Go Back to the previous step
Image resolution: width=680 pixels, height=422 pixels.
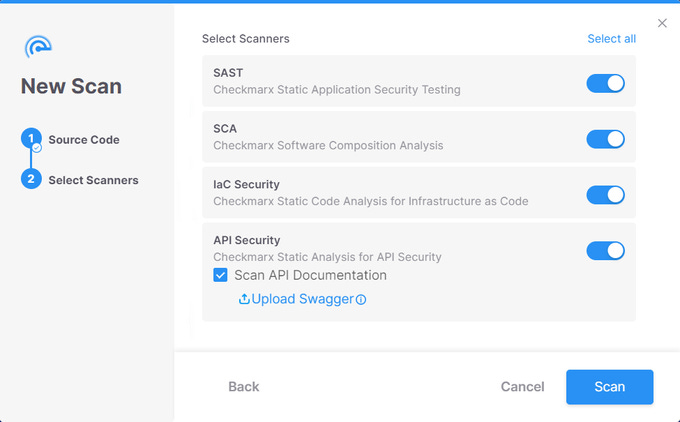[244, 387]
